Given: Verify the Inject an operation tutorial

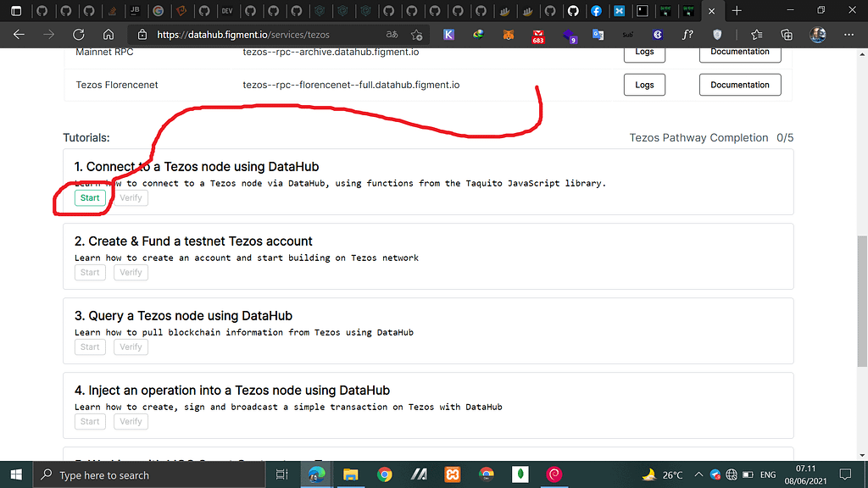Looking at the screenshot, I should pyautogui.click(x=131, y=422).
